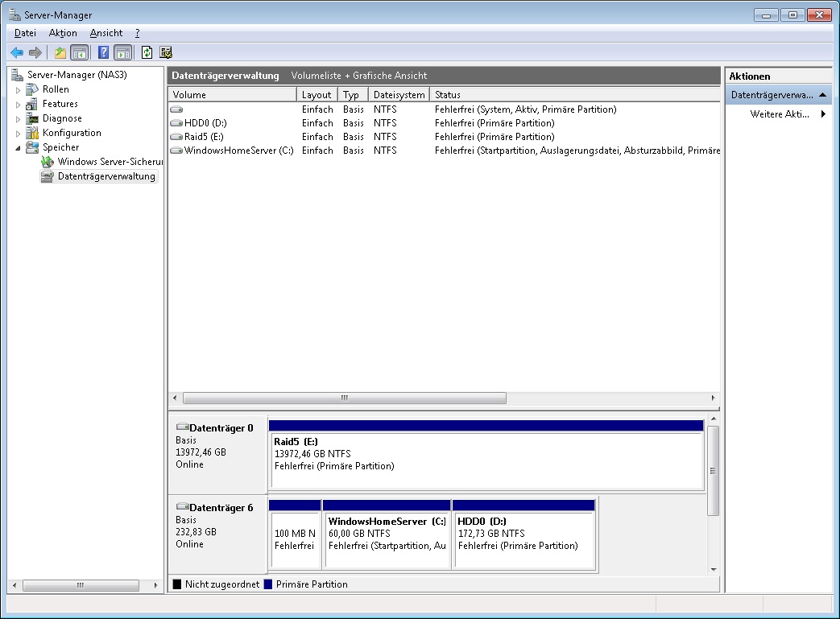Click the Refresh toolbar icon
The width and height of the screenshot is (840, 619).
coord(147,52)
